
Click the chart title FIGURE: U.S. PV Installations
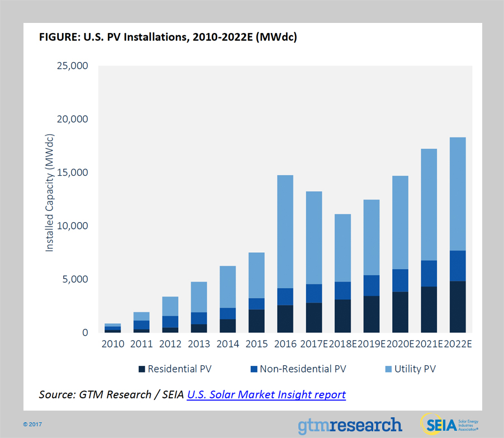coord(168,37)
